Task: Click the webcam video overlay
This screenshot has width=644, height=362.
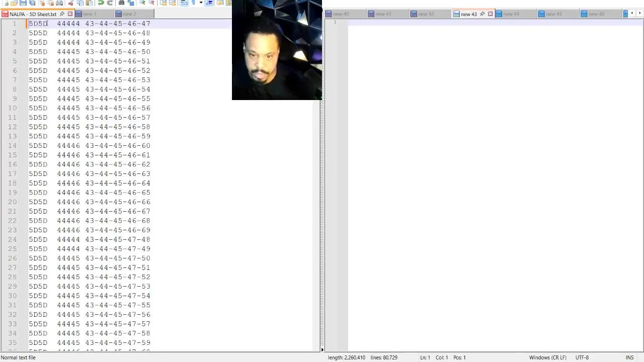Action: (x=277, y=50)
